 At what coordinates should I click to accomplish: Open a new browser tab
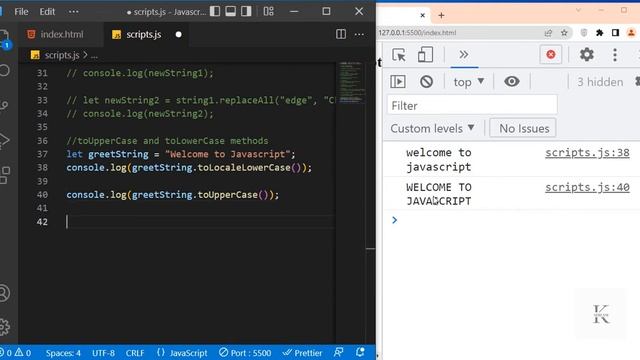point(441,16)
